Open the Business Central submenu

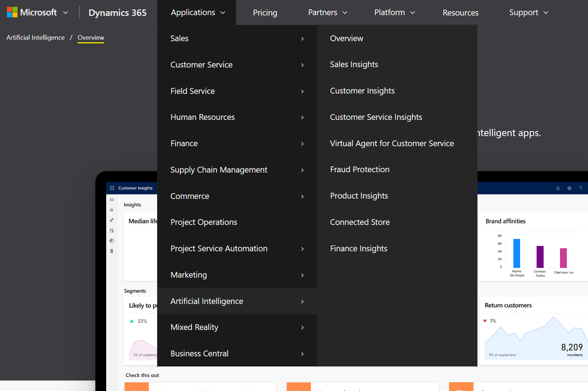click(237, 353)
